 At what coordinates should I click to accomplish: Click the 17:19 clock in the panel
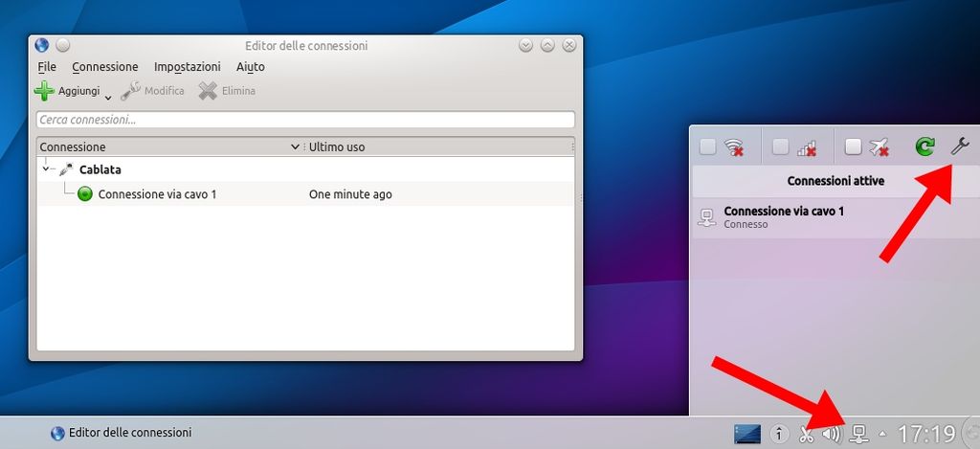click(x=926, y=434)
